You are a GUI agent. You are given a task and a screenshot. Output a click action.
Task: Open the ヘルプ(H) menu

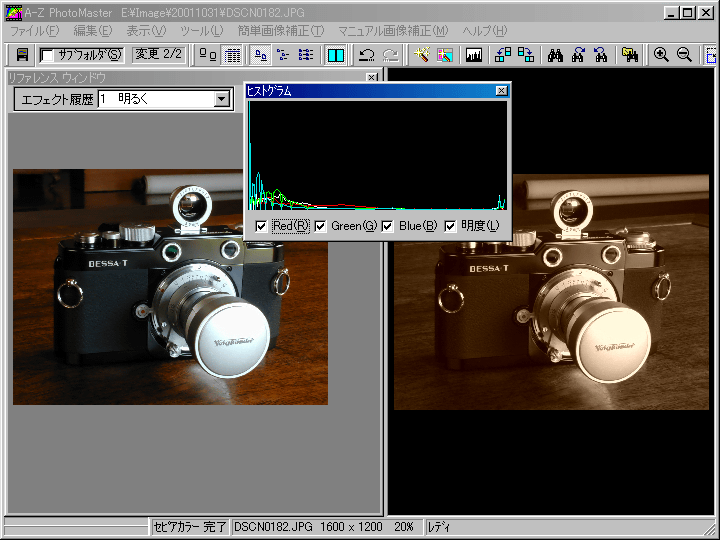(484, 31)
